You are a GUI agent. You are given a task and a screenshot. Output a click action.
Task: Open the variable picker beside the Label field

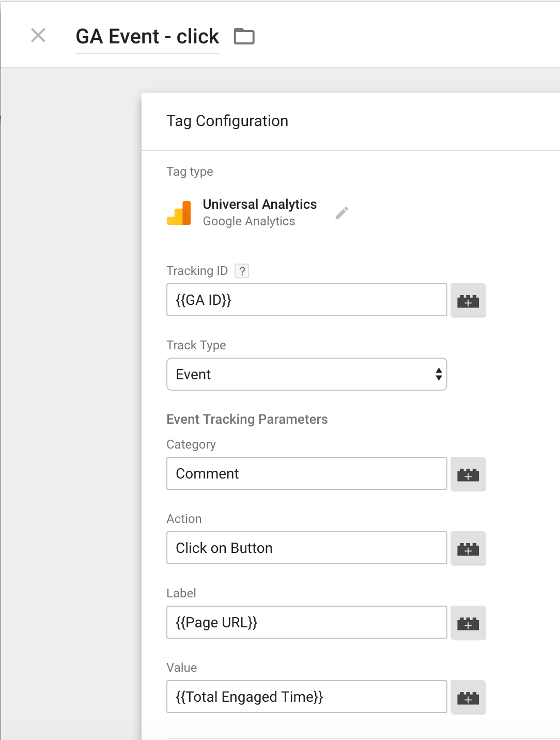tap(468, 623)
